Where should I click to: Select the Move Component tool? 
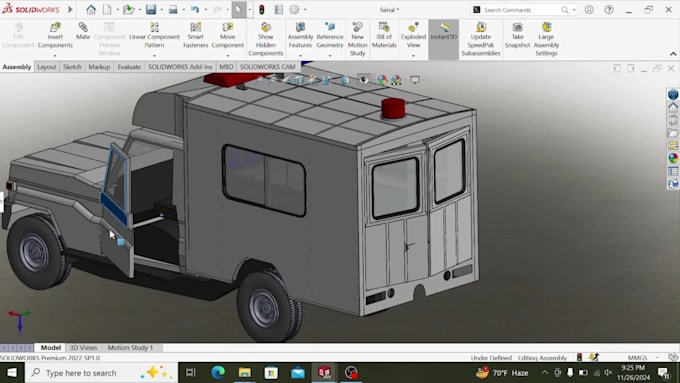[228, 36]
